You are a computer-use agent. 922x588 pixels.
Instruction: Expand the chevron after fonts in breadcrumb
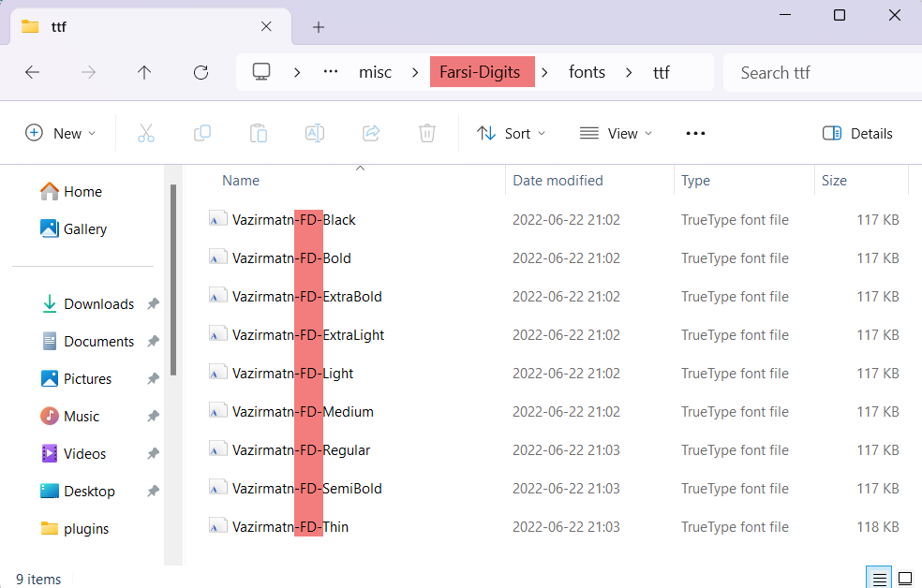point(629,72)
